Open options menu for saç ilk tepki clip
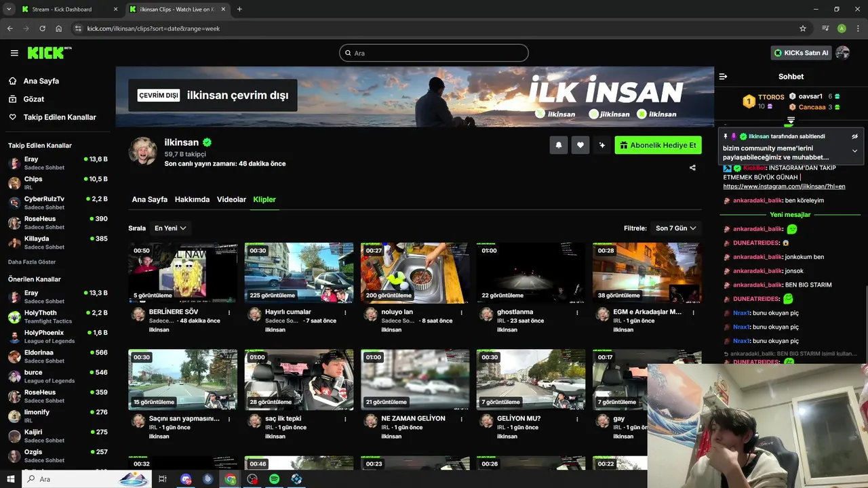The height and width of the screenshot is (488, 868). (345, 419)
